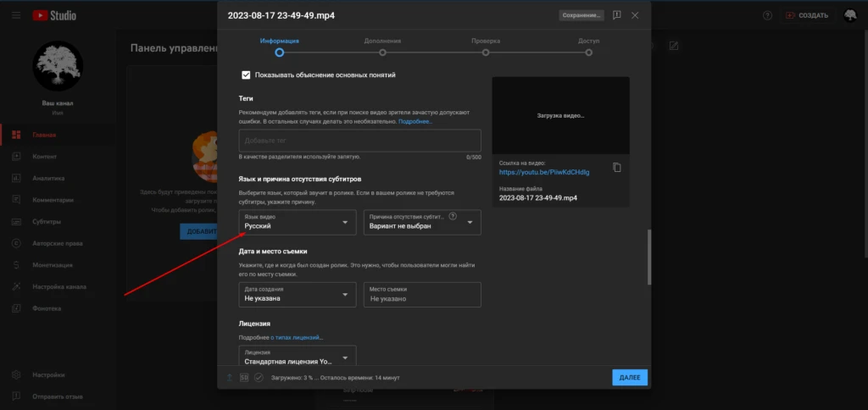Copy the video link with the copy icon
Image resolution: width=868 pixels, height=410 pixels.
click(x=617, y=167)
